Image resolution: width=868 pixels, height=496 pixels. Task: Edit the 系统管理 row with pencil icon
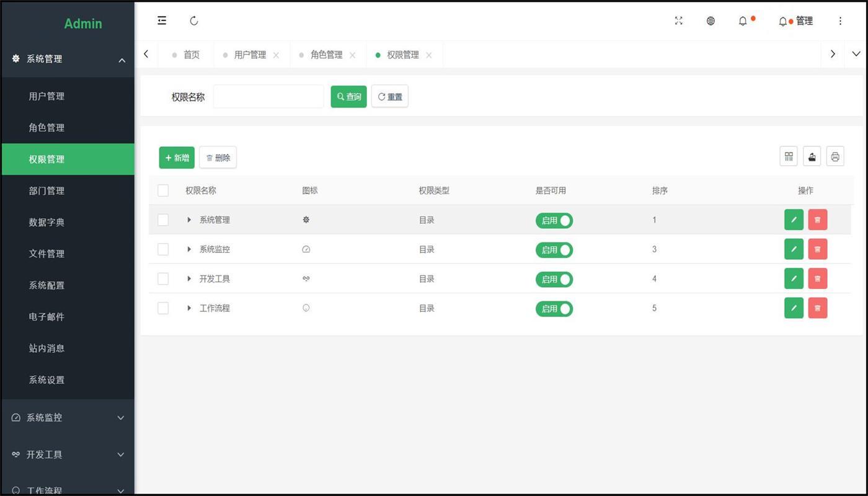click(x=794, y=219)
